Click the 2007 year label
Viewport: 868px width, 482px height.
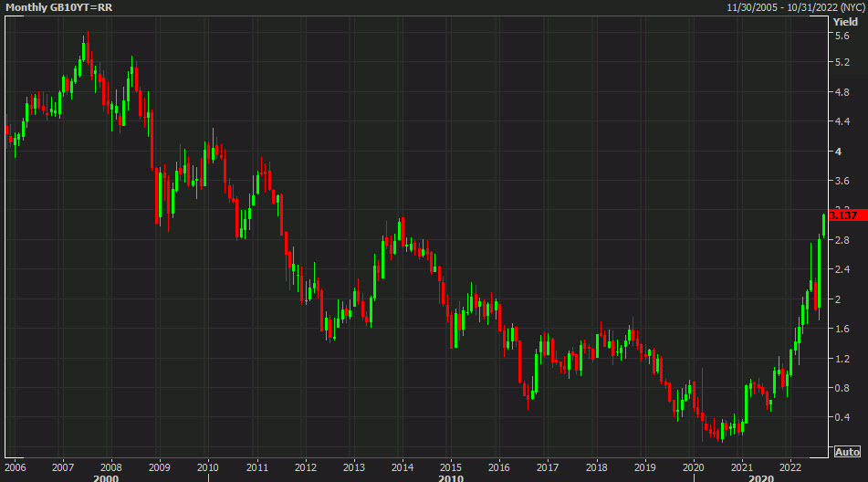click(x=63, y=467)
